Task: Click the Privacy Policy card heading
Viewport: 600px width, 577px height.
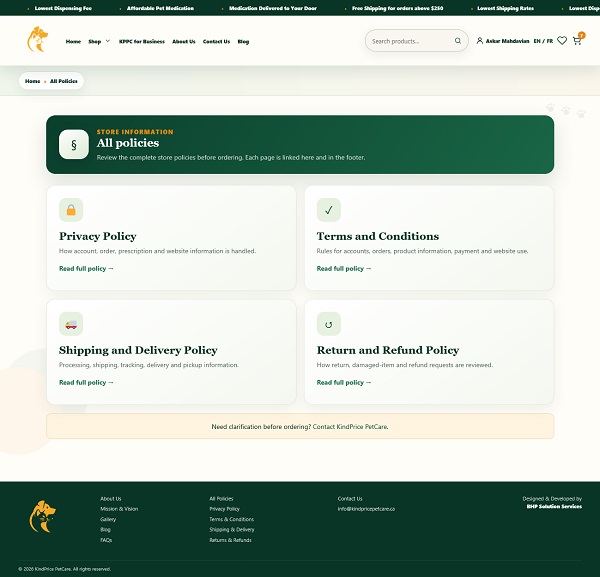Action: (x=98, y=236)
